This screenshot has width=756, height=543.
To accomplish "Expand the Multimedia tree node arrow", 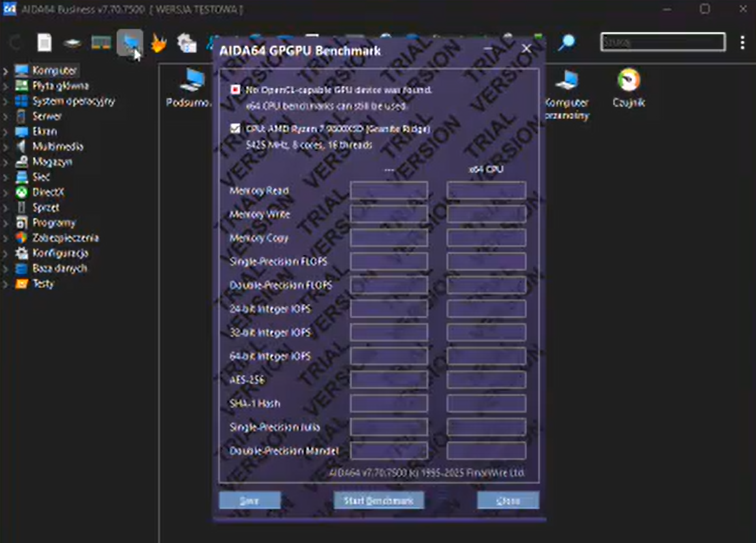I will (x=5, y=147).
